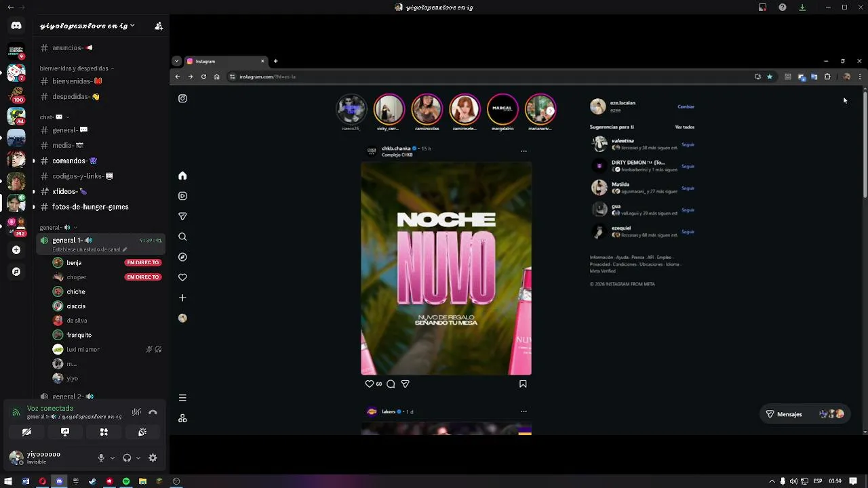Expand headphone output options arrow
The width and height of the screenshot is (868, 488).
[138, 458]
